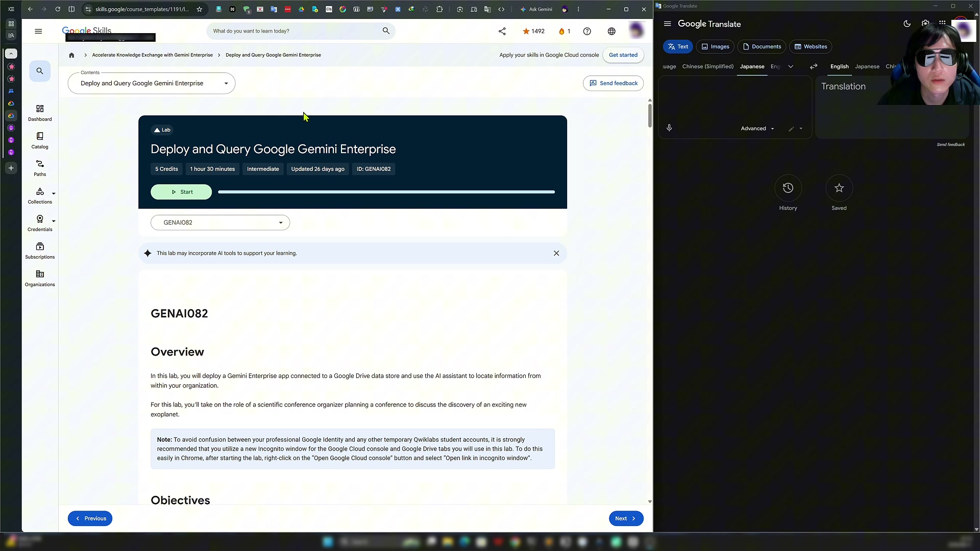The width and height of the screenshot is (980, 551).
Task: Click the browser back arrow
Action: (30, 9)
